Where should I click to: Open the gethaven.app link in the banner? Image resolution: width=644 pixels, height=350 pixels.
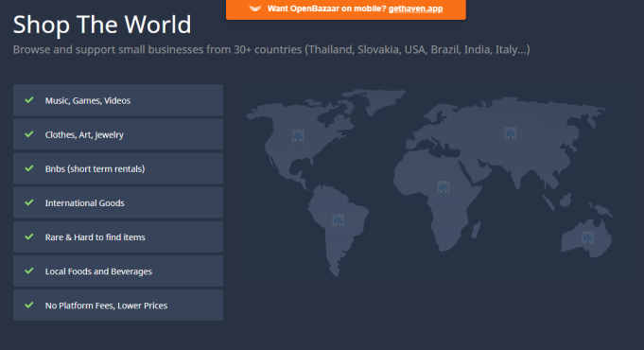[x=416, y=9]
